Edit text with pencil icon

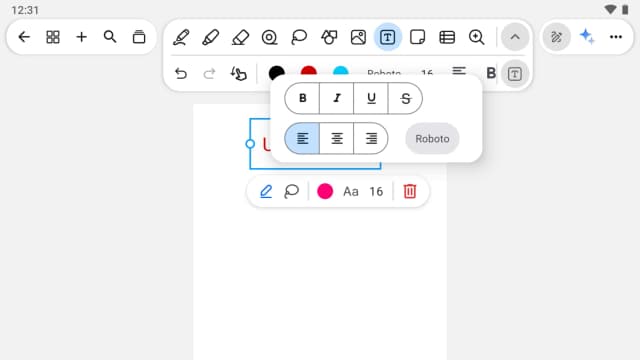tap(266, 191)
